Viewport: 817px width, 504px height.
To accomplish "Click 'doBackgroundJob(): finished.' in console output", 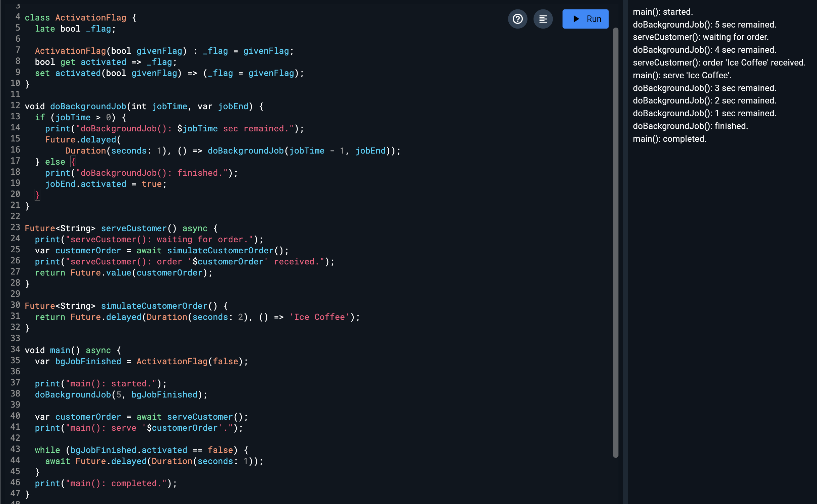I will point(690,126).
